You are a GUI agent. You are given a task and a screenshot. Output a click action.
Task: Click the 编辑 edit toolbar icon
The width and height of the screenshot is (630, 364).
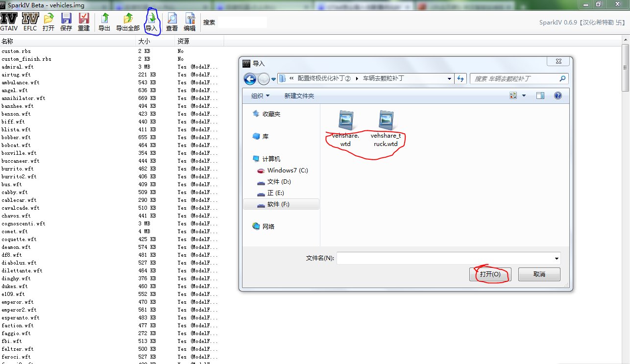(x=190, y=22)
